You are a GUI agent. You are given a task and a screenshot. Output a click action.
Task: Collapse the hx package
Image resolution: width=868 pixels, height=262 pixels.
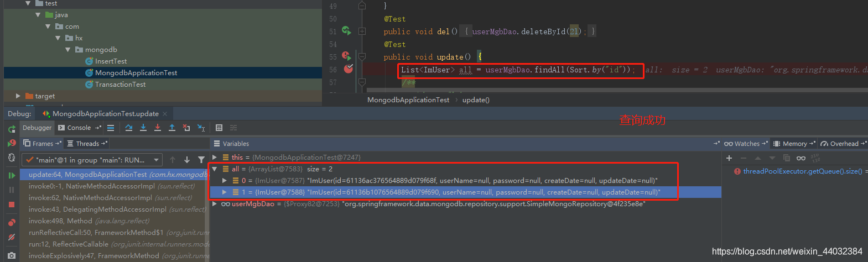pyautogui.click(x=58, y=38)
